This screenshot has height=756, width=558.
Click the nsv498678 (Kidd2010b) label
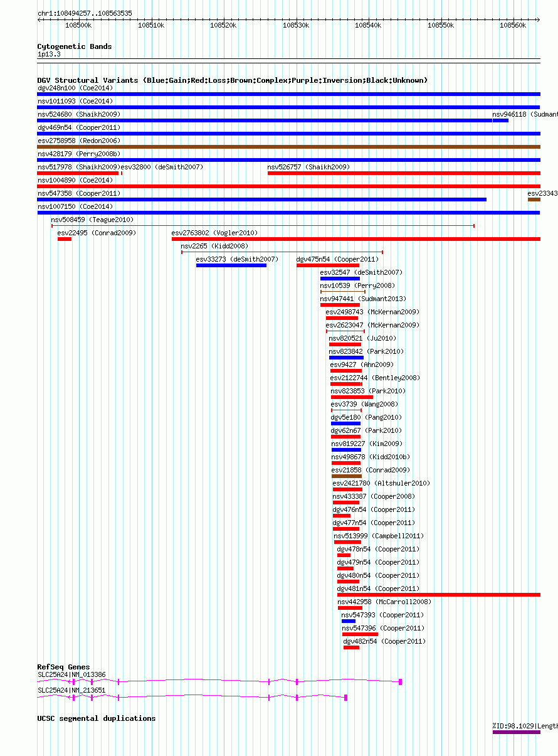(371, 457)
